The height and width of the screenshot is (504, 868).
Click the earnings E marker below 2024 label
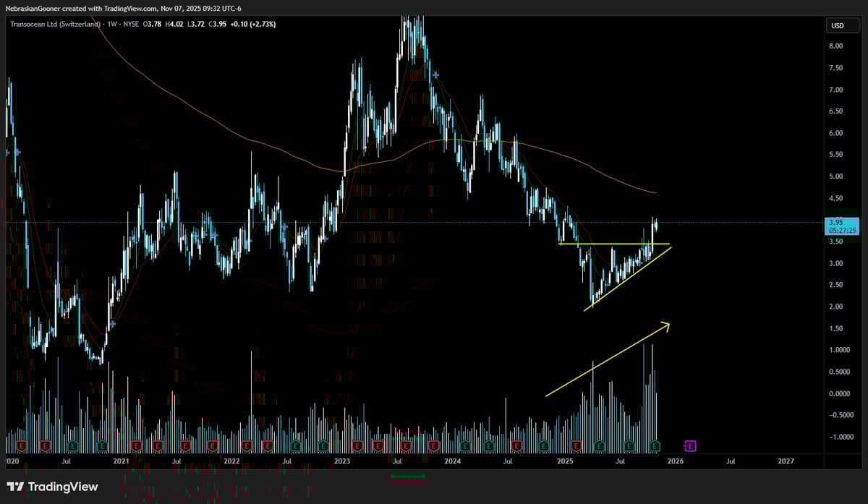click(x=465, y=445)
